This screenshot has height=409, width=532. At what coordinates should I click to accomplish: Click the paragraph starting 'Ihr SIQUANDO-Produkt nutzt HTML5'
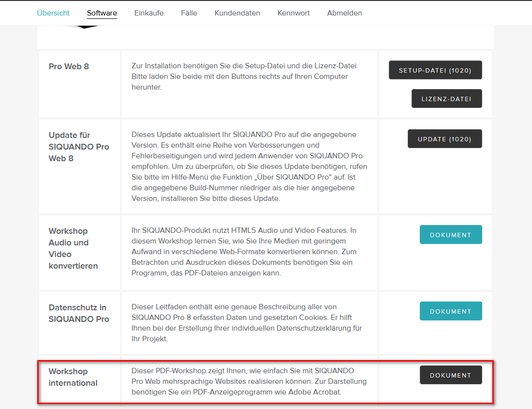pos(244,252)
